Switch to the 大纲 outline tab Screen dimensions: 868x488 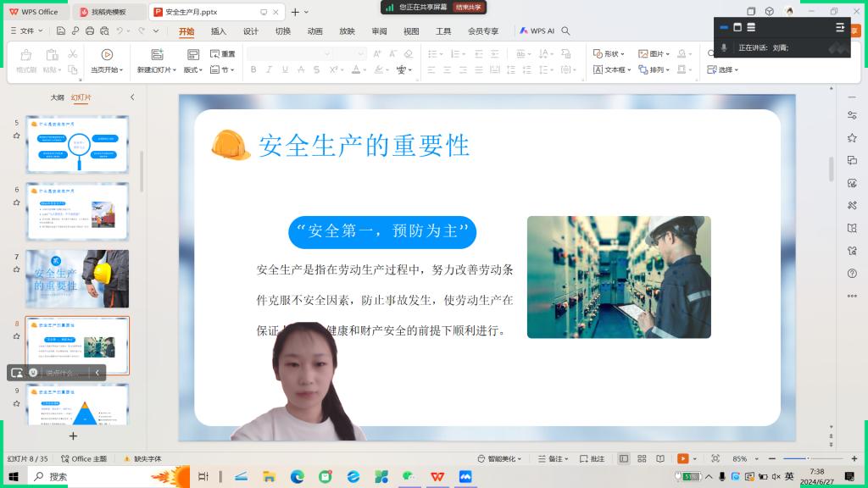coord(57,97)
